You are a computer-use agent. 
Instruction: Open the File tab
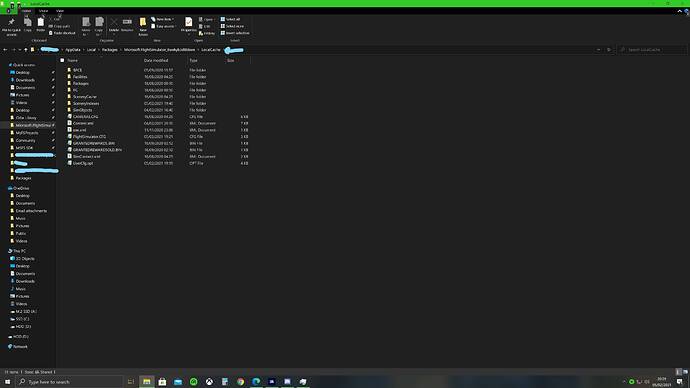9,11
